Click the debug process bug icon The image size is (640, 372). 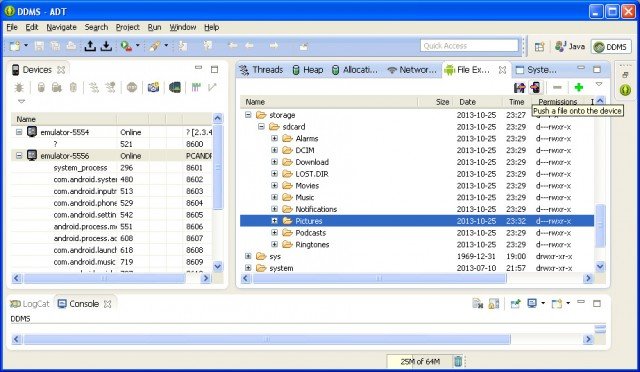[19, 87]
